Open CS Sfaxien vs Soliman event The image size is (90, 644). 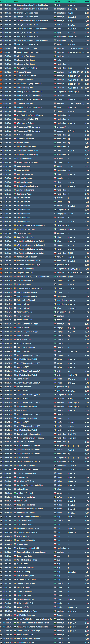25,123
